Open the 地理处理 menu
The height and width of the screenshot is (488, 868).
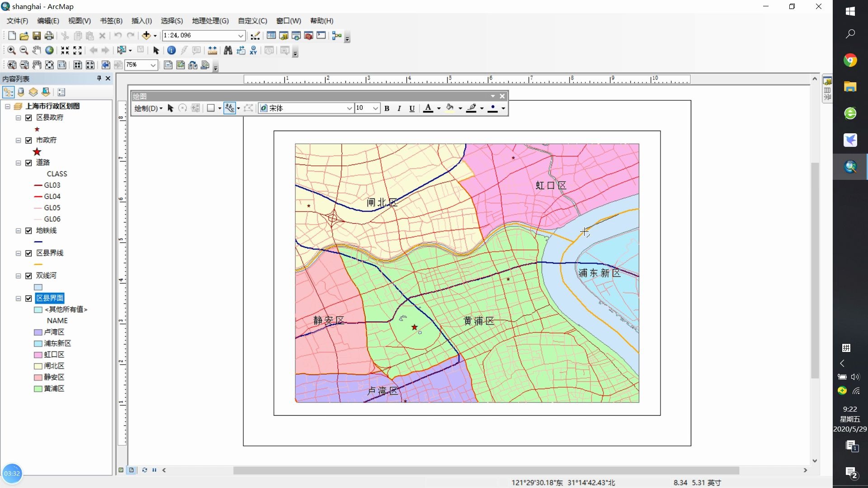point(210,20)
